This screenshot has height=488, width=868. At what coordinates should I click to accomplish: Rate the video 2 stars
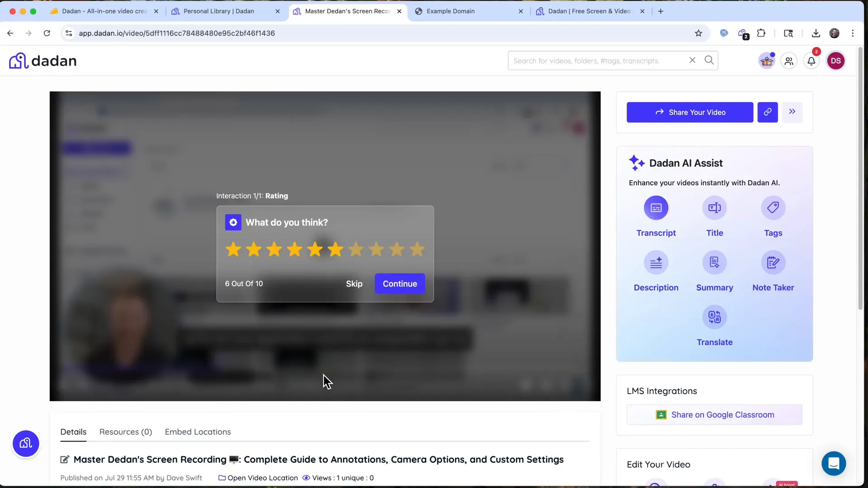pyautogui.click(x=254, y=249)
